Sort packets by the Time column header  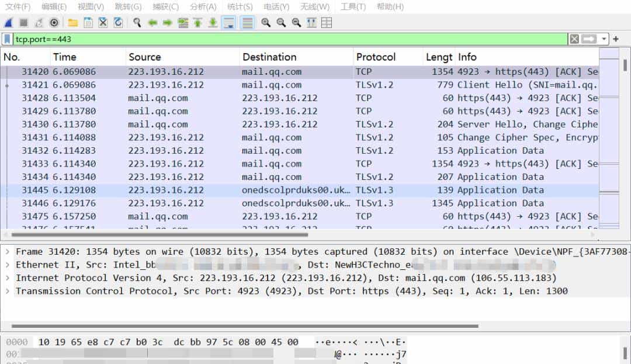pyautogui.click(x=88, y=57)
